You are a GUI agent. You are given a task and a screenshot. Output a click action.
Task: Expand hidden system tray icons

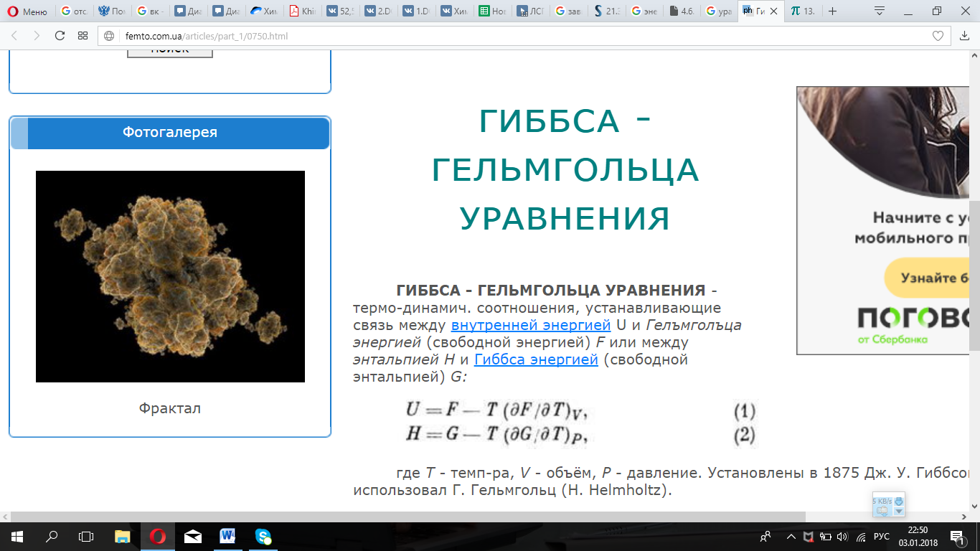791,536
